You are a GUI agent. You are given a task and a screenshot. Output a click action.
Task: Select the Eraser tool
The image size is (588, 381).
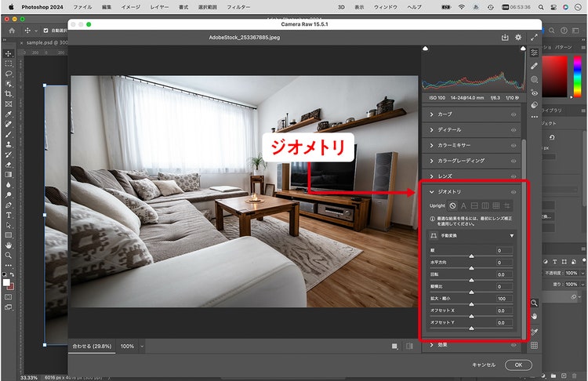(9, 165)
